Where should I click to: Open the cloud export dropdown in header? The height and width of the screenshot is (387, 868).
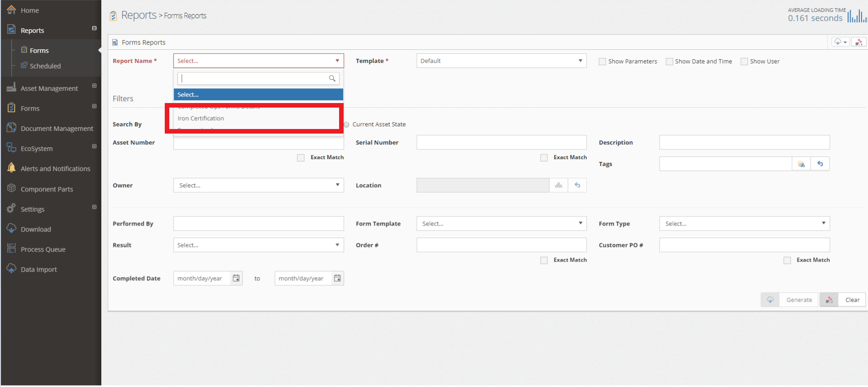pos(840,42)
